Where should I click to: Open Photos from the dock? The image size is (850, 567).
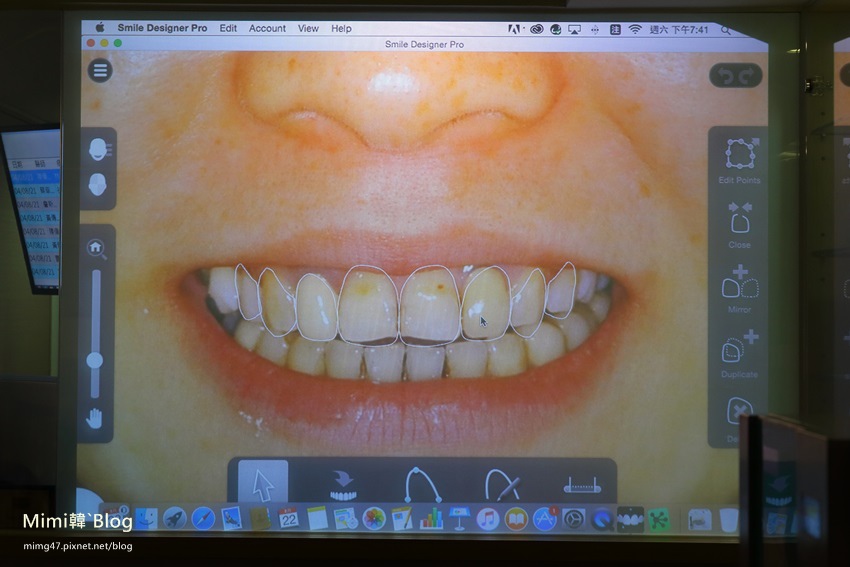pos(374,519)
